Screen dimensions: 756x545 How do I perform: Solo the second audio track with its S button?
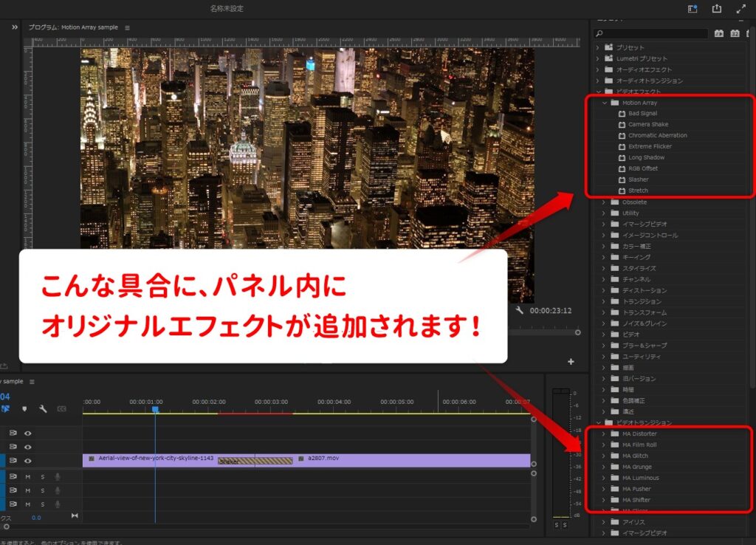(x=43, y=489)
